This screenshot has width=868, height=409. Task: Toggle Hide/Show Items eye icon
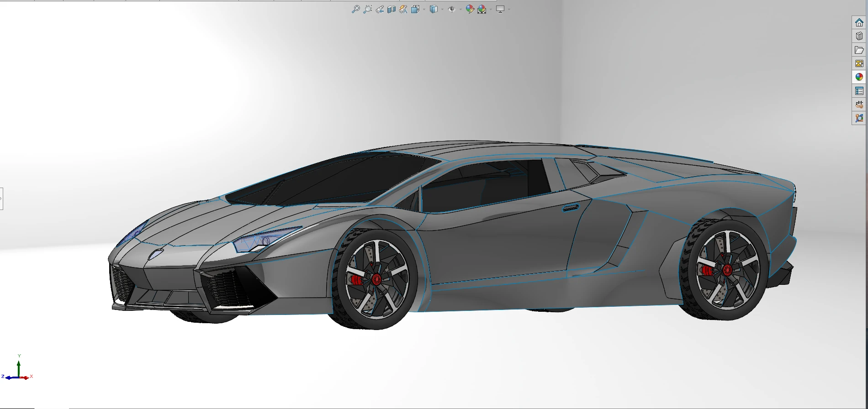(x=452, y=9)
